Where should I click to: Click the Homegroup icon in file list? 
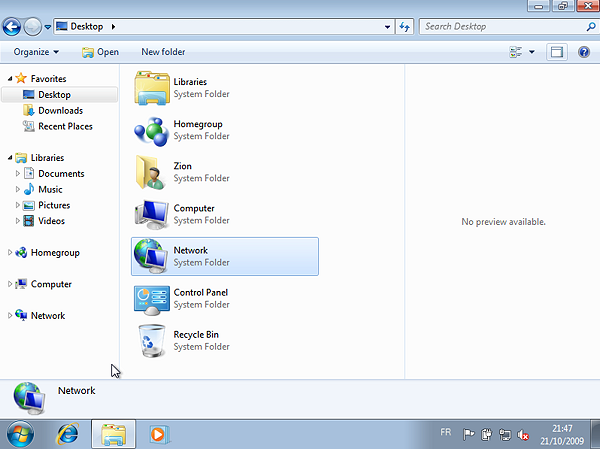pyautogui.click(x=152, y=131)
